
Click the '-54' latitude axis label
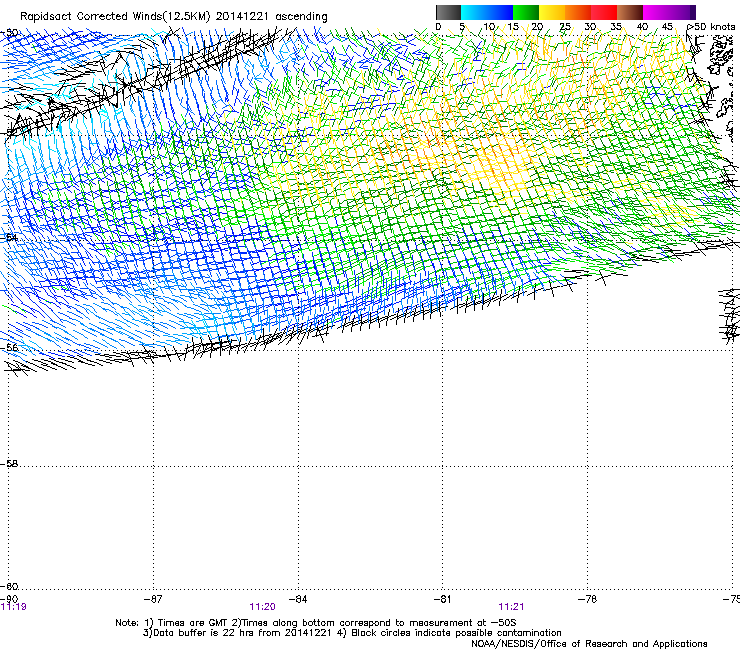coord(9,237)
